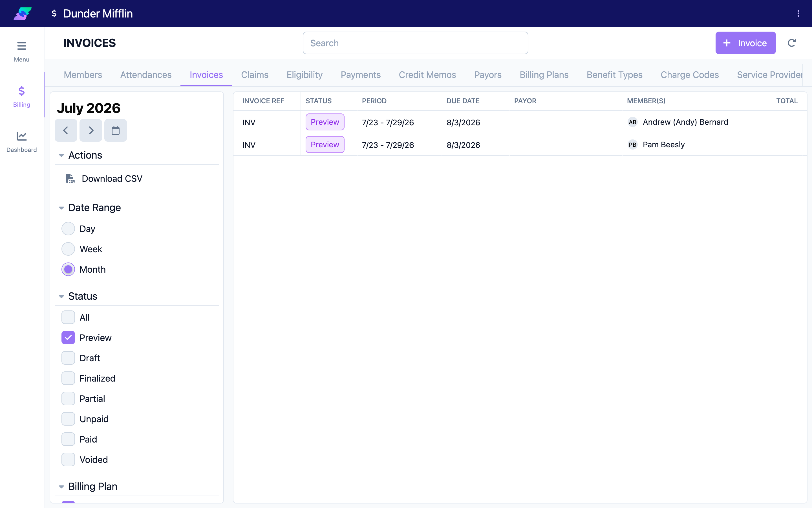Check the Finalized status filter

click(x=68, y=378)
